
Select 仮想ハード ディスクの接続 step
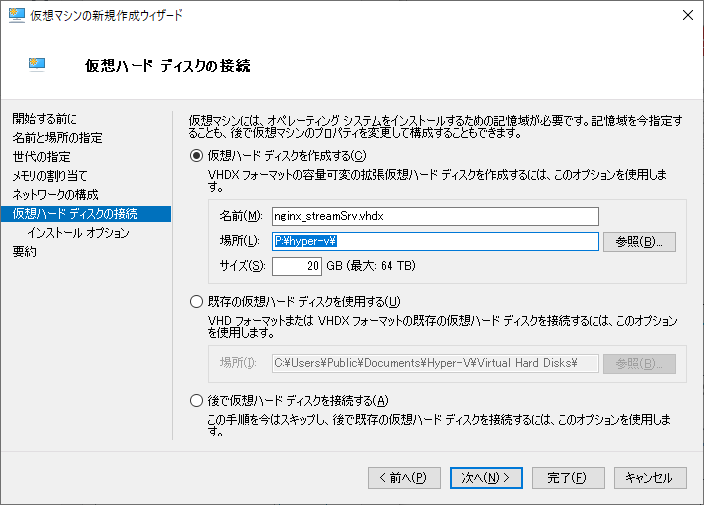[x=75, y=214]
